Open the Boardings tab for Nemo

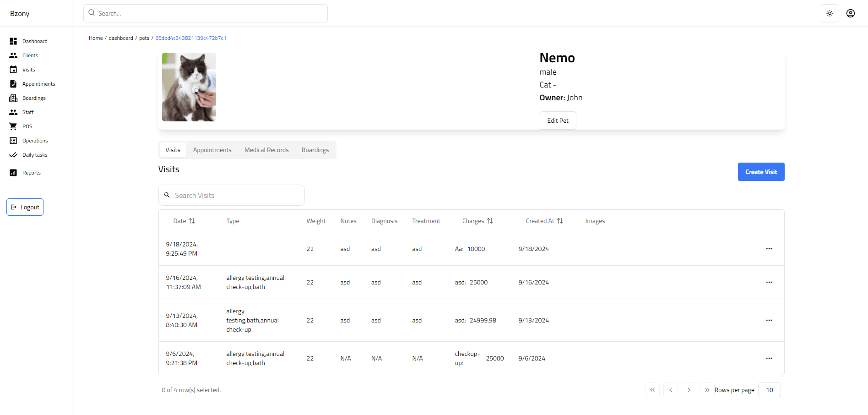click(315, 150)
